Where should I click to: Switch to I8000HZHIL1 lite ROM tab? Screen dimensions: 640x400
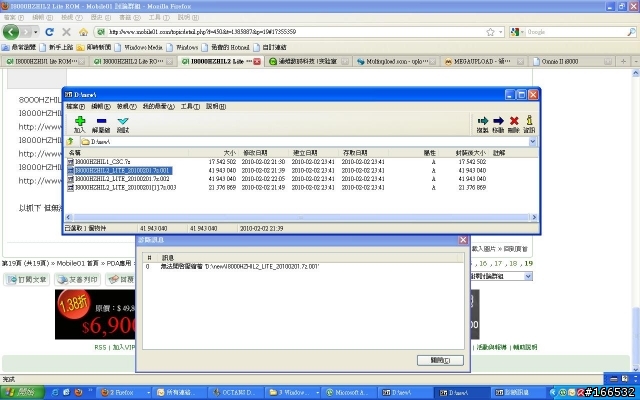[x=44, y=62]
